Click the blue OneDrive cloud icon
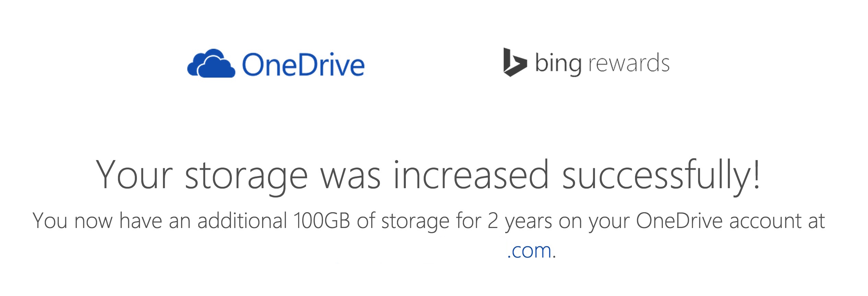The width and height of the screenshot is (868, 296). [x=211, y=63]
